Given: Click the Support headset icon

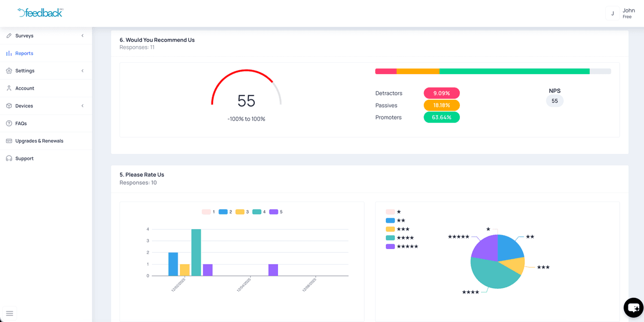Looking at the screenshot, I should point(9,159).
